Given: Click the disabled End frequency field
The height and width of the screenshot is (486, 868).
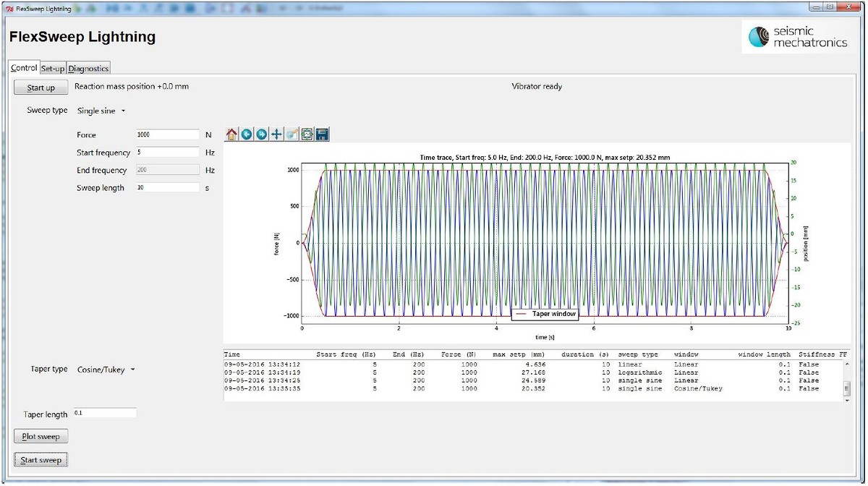Looking at the screenshot, I should coord(167,170).
